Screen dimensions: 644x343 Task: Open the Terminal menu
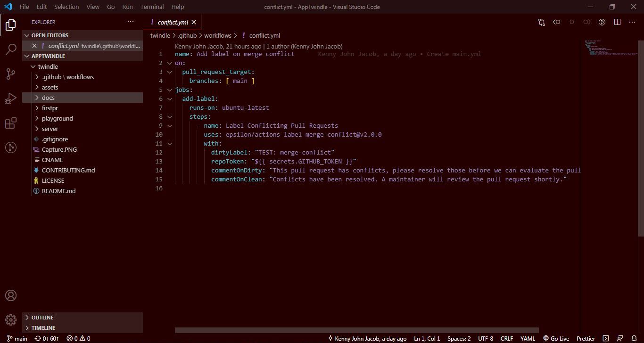click(152, 7)
